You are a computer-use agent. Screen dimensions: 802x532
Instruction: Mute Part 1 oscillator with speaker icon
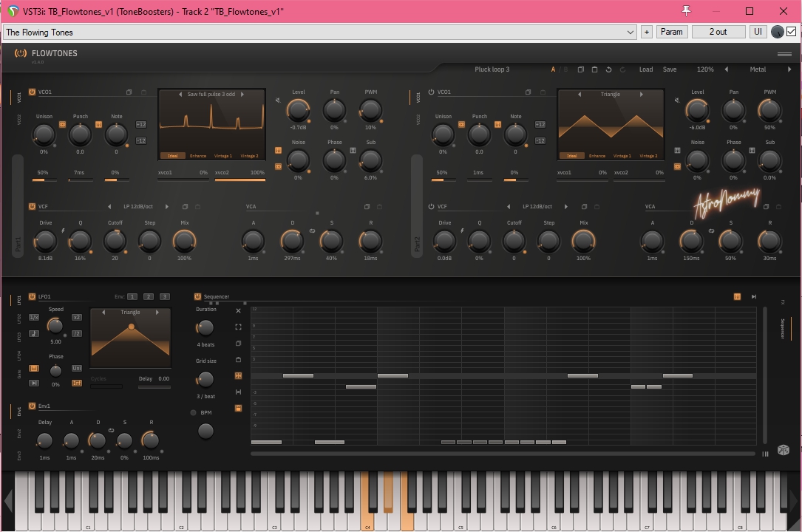pyautogui.click(x=278, y=100)
